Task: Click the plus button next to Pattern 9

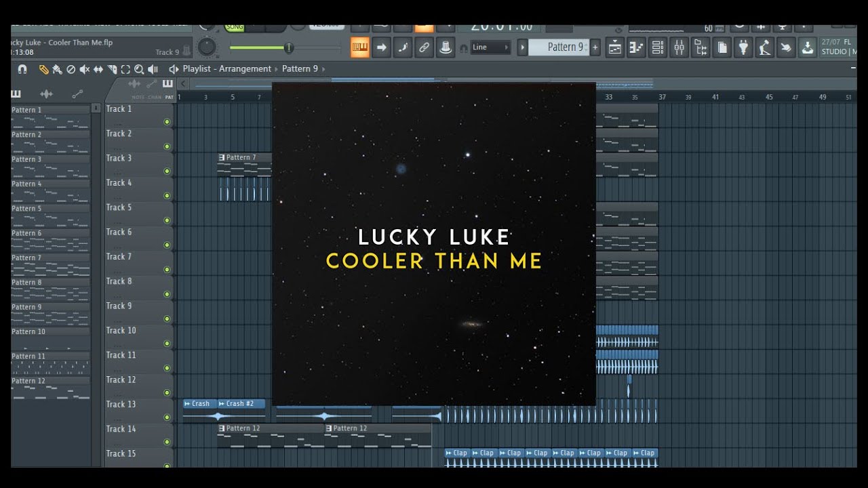Action: click(595, 47)
